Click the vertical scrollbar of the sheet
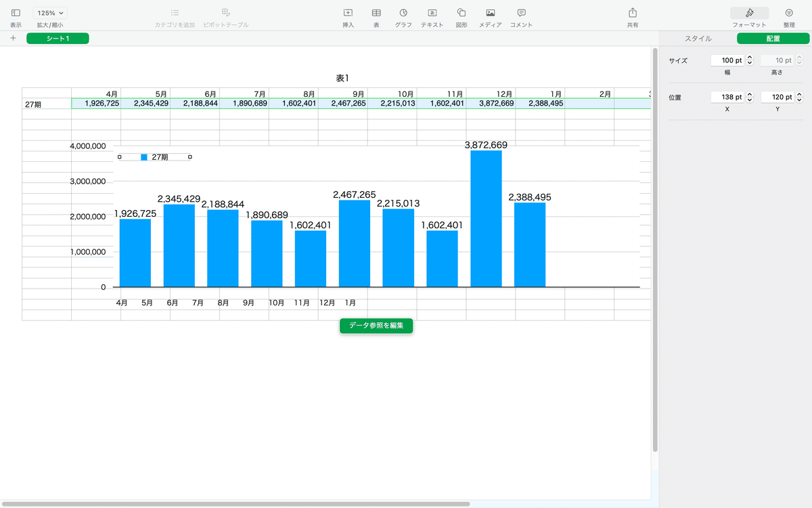This screenshot has width=812, height=508. pyautogui.click(x=654, y=250)
